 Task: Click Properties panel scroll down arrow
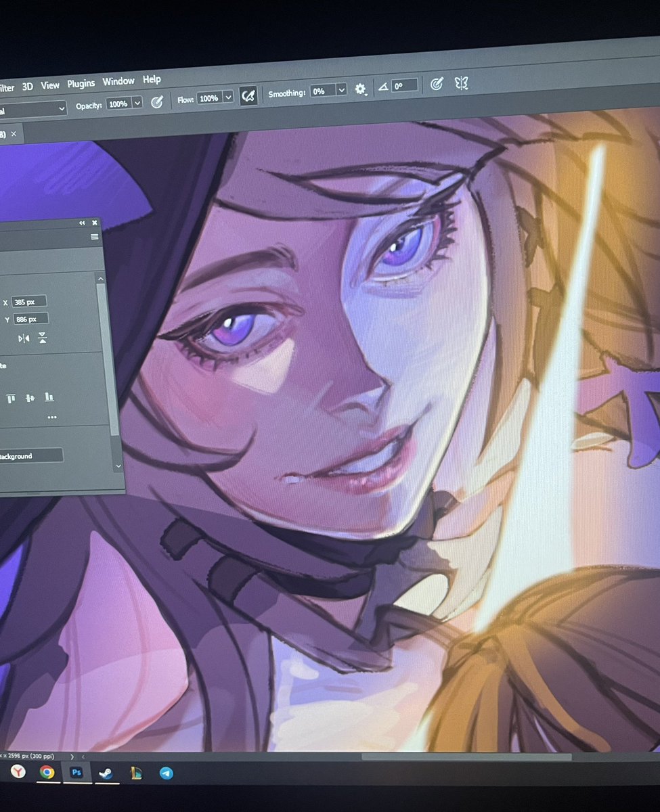(x=119, y=466)
